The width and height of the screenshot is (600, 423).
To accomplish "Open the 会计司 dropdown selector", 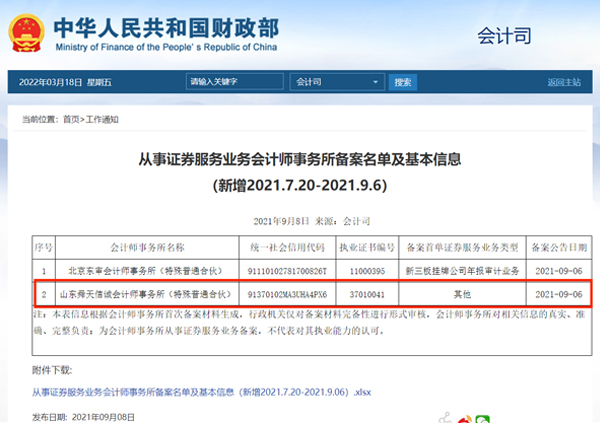I will [x=337, y=82].
